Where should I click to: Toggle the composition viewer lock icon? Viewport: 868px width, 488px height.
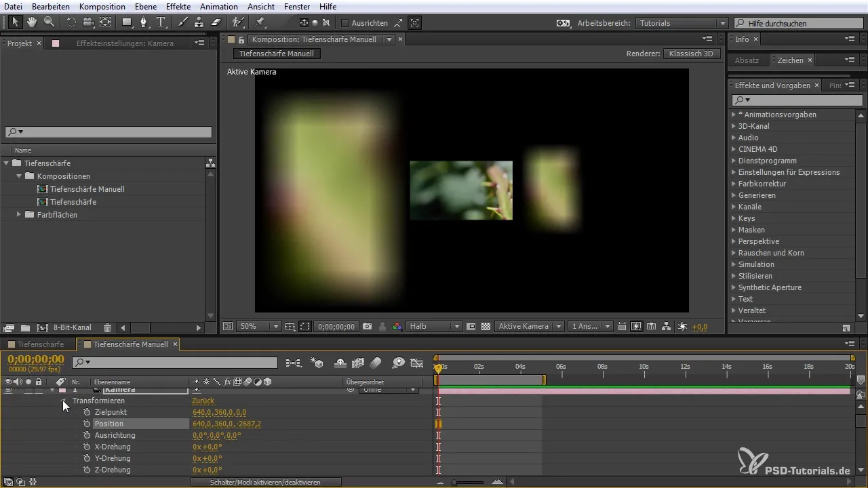point(241,40)
